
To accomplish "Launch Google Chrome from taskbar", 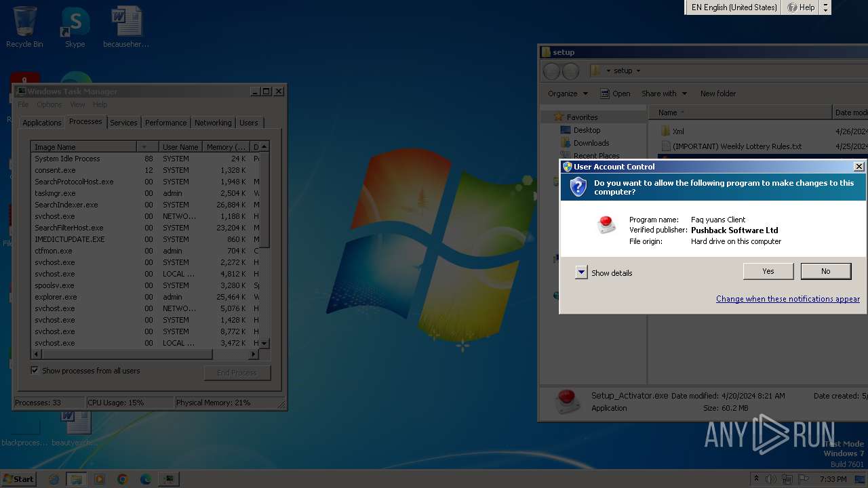I will point(123,479).
